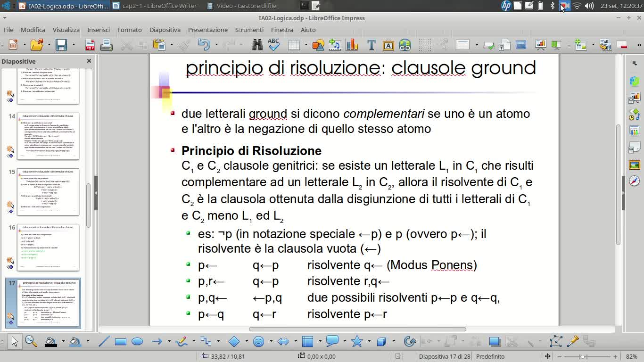Select slide 14 thumbnail in the panel

pyautogui.click(x=48, y=136)
